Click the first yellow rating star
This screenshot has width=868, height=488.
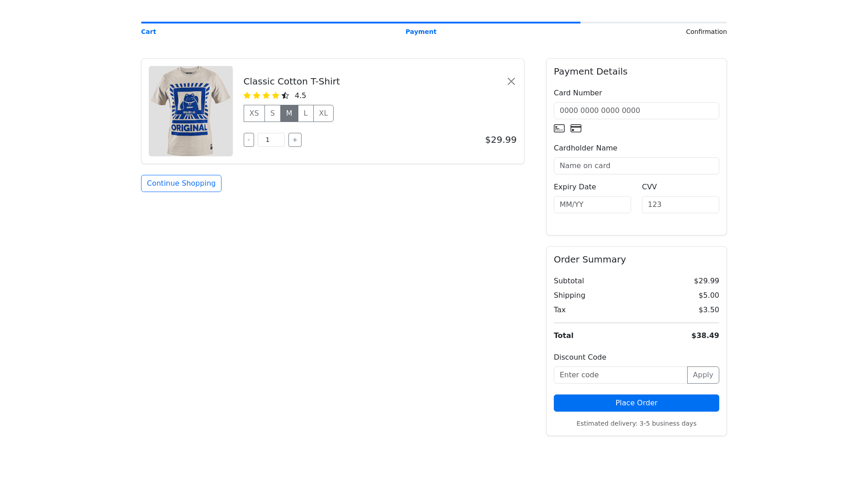[x=247, y=95]
